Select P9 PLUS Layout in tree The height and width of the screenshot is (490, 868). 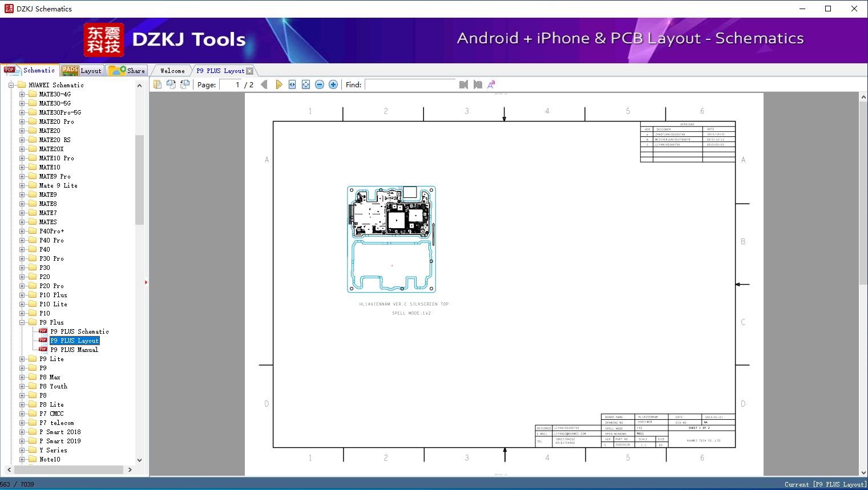click(x=74, y=341)
